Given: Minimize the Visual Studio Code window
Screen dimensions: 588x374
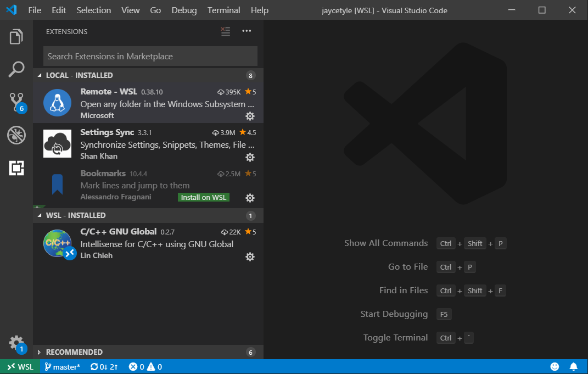Looking at the screenshot, I should coord(512,10).
